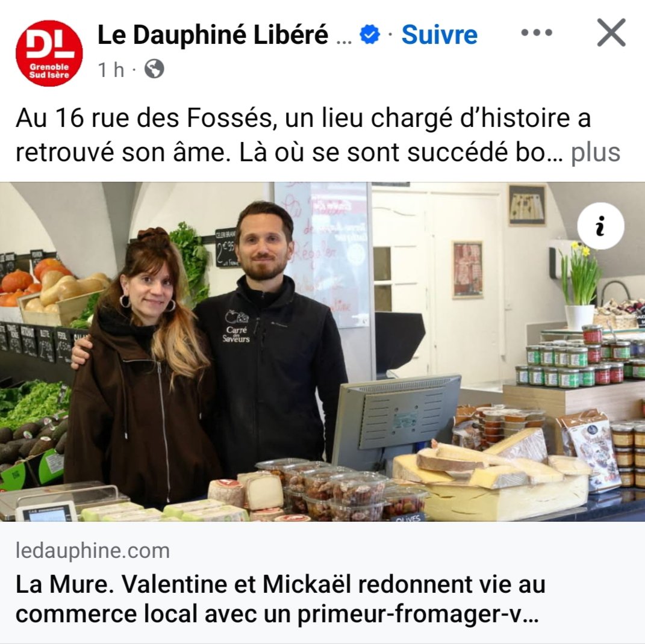Click the Carré des Saveurs logo on jacket

237,326
